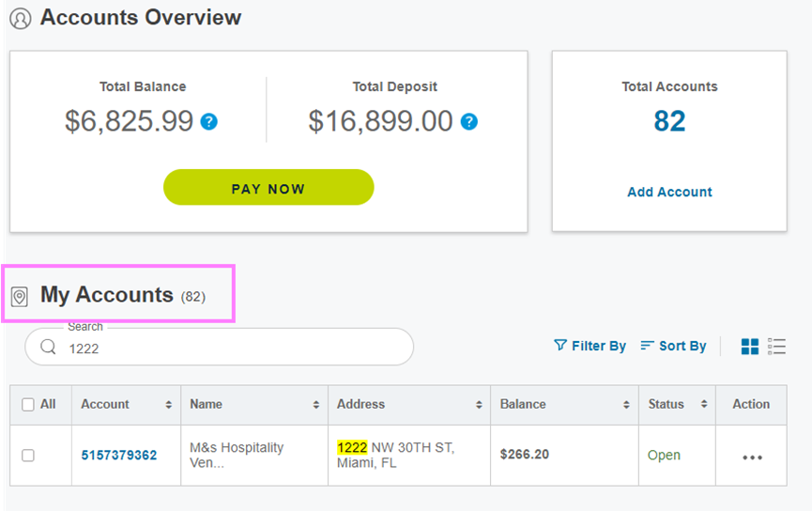Check the All select checkbox
The width and height of the screenshot is (812, 511).
tap(28, 404)
